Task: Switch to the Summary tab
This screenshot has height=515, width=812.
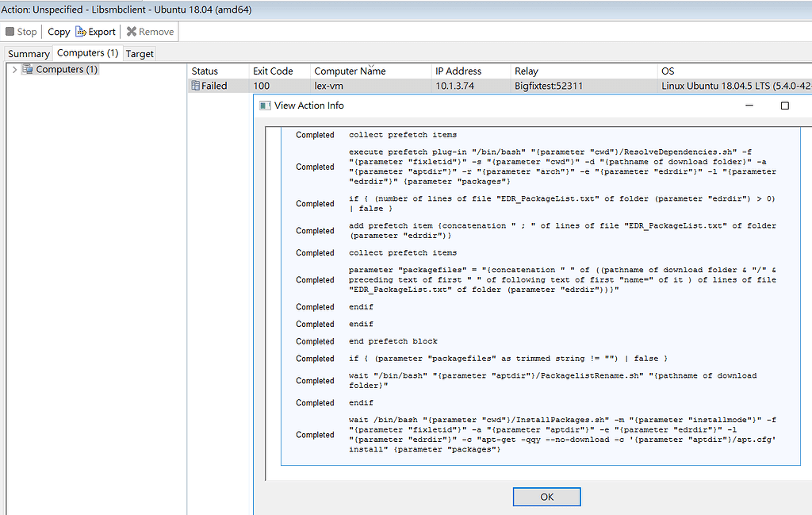Action: click(x=28, y=53)
